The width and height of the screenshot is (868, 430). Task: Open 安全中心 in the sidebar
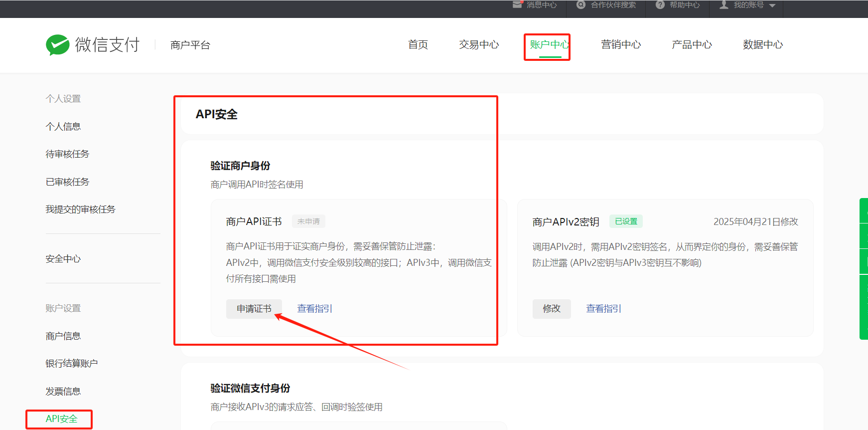(63, 259)
